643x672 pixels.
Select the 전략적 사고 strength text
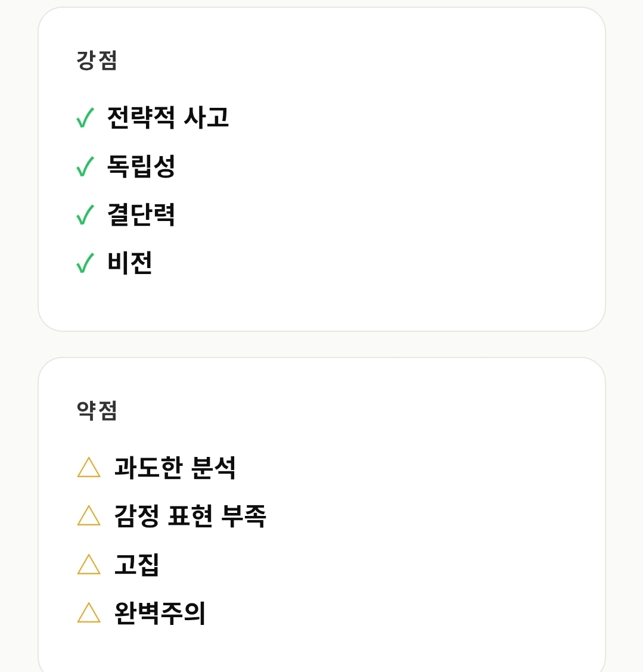(x=168, y=117)
